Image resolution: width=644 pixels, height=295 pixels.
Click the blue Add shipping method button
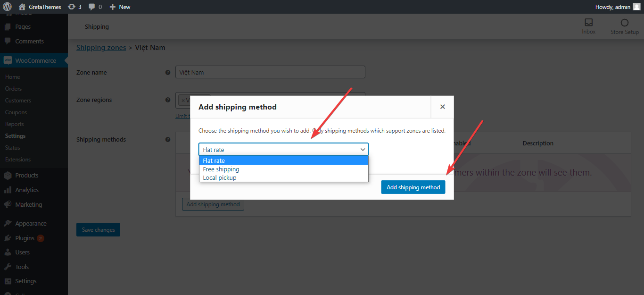pyautogui.click(x=413, y=187)
